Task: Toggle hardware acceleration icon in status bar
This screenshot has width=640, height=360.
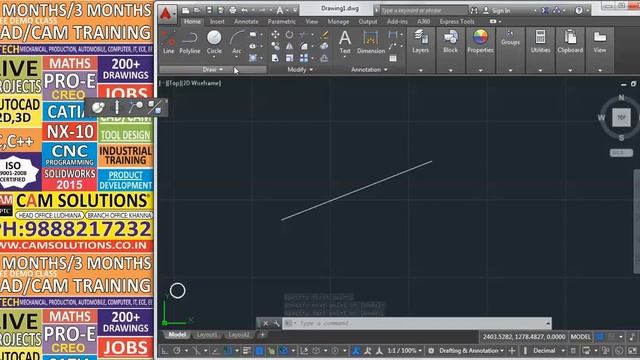Action: click(x=619, y=351)
